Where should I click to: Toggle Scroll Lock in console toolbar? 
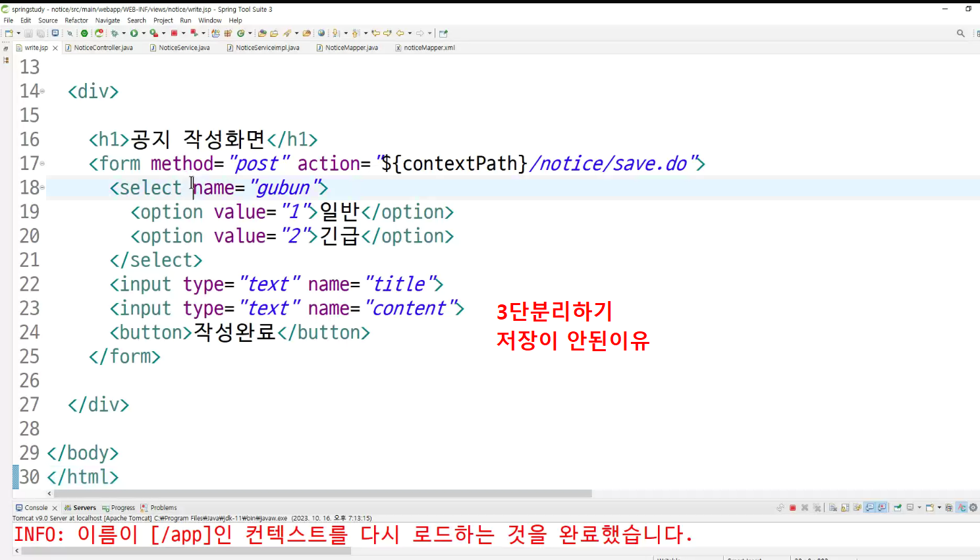[845, 507]
